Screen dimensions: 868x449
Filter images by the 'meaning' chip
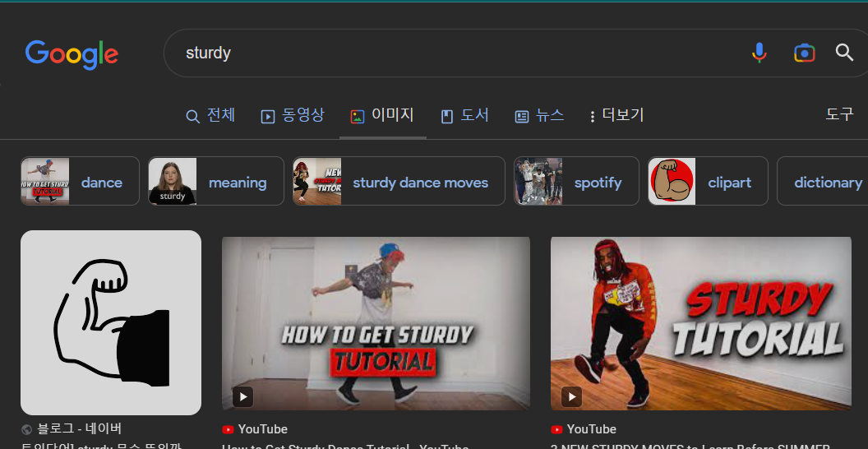coord(216,181)
